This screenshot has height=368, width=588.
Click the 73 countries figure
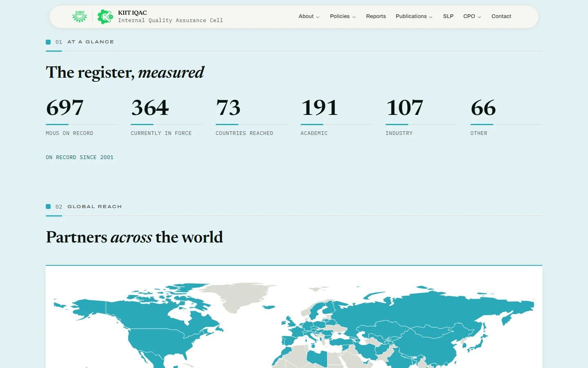(228, 108)
